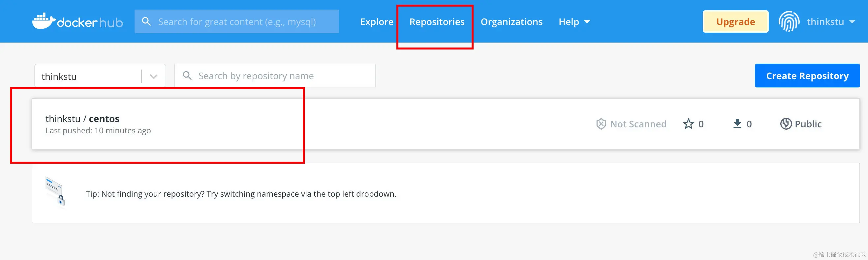
Task: Click the Docker Hub whale logo
Action: (77, 21)
